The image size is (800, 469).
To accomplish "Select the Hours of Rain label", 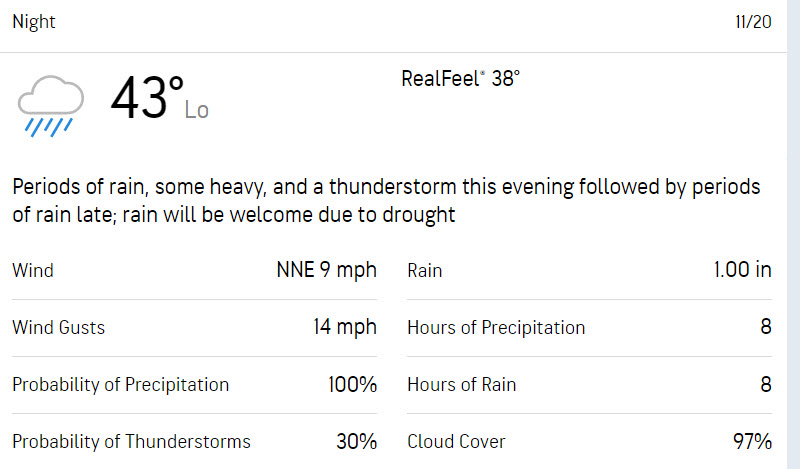I will pyautogui.click(x=461, y=384).
